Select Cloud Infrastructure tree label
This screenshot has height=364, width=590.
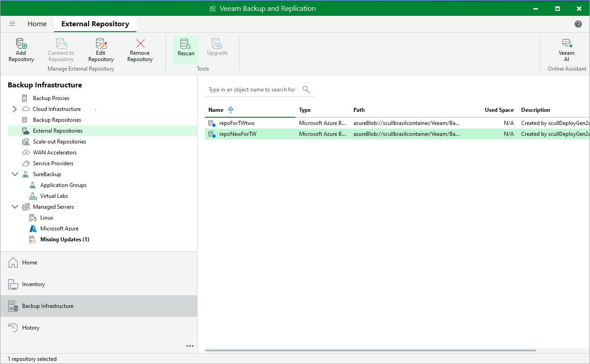pos(57,109)
